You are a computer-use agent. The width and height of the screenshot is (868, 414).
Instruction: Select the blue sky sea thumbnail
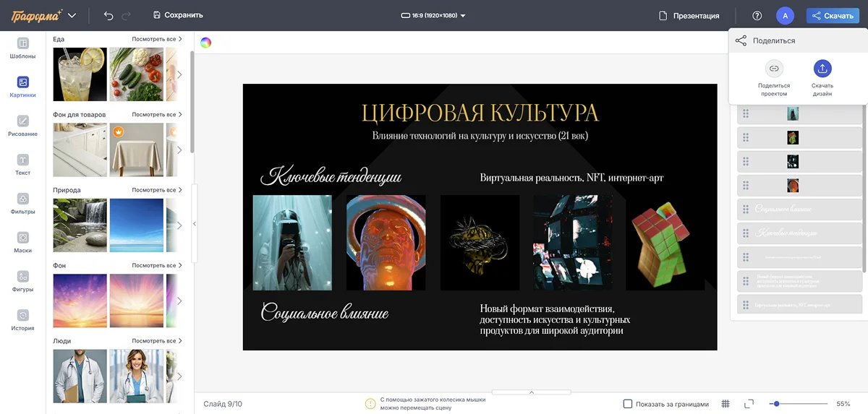[x=136, y=225]
